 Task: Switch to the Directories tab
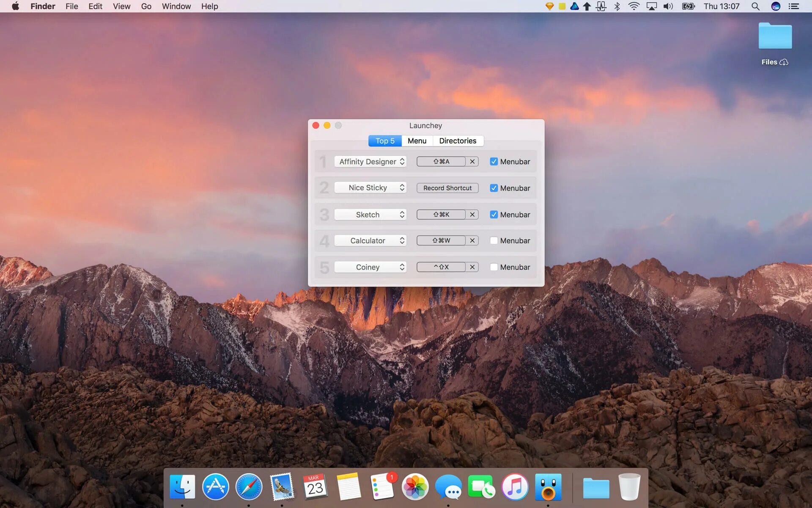[x=458, y=141]
